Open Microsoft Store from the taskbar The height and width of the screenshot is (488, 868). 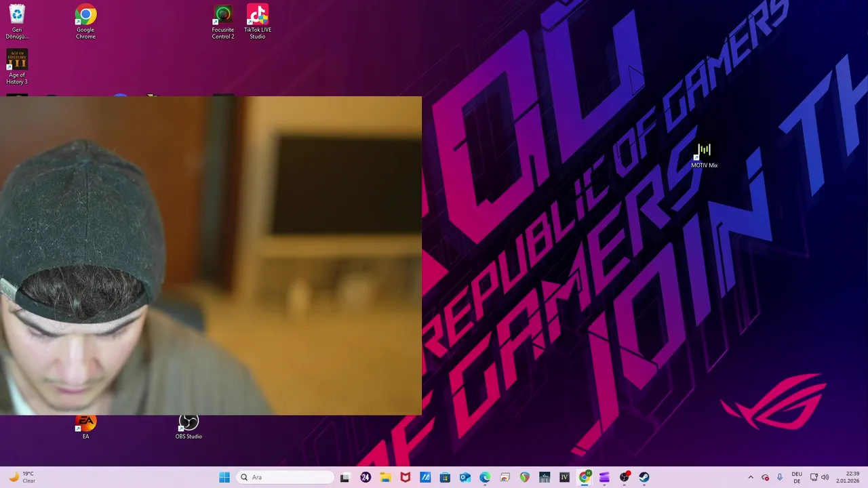click(x=445, y=477)
